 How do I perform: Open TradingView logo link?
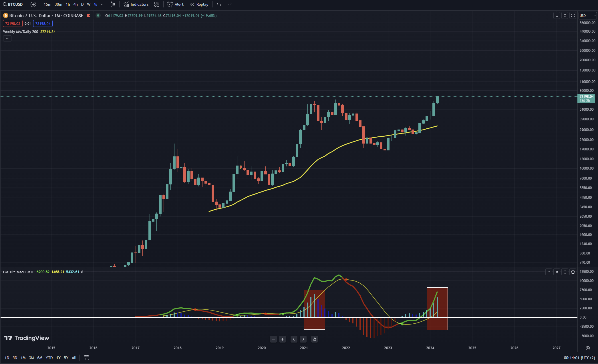pyautogui.click(x=27, y=338)
